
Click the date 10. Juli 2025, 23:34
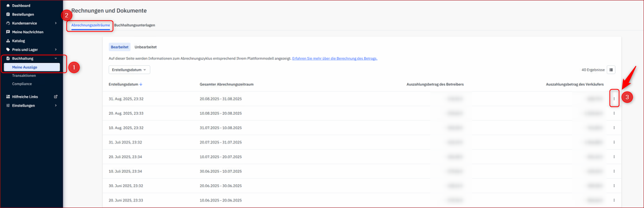coord(125,171)
